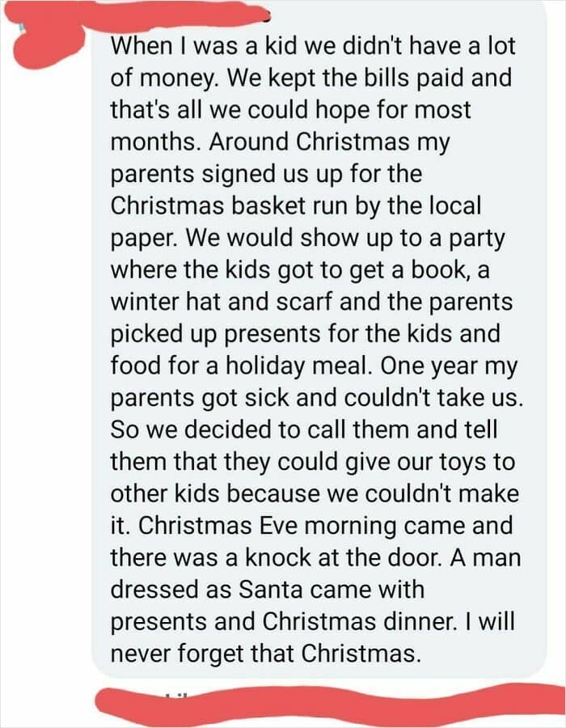The height and width of the screenshot is (728, 566).
Task: Click the redacted action row below the comment
Action: [x=323, y=700]
